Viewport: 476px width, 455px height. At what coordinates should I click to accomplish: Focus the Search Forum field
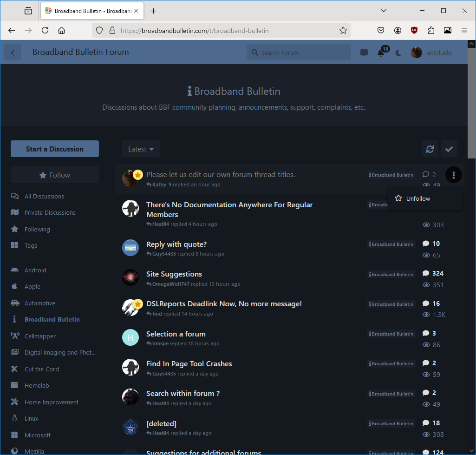299,53
